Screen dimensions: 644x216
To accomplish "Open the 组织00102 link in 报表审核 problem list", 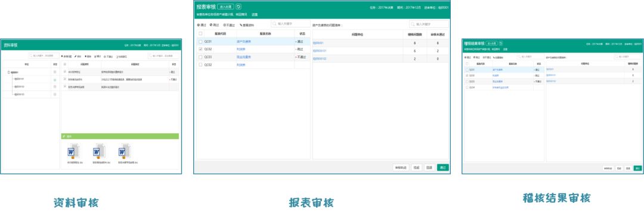I will [x=320, y=58].
